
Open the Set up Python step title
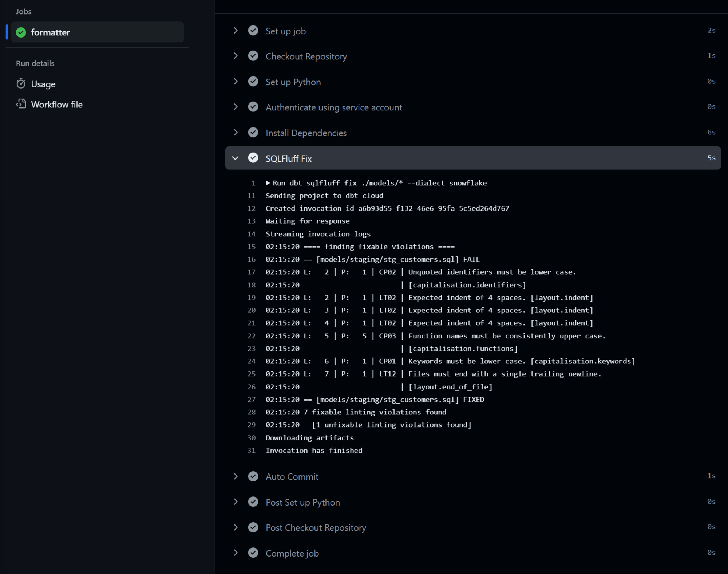[293, 82]
